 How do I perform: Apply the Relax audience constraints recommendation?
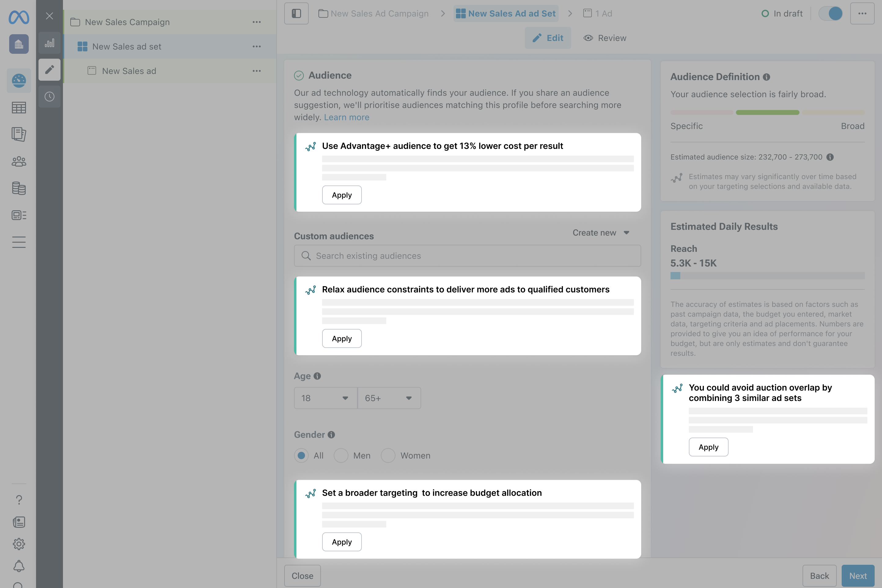[x=342, y=339]
